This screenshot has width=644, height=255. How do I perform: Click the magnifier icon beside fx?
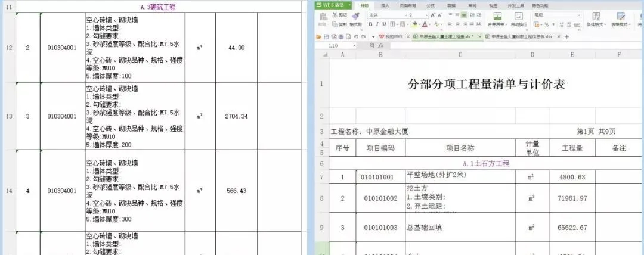[372, 45]
